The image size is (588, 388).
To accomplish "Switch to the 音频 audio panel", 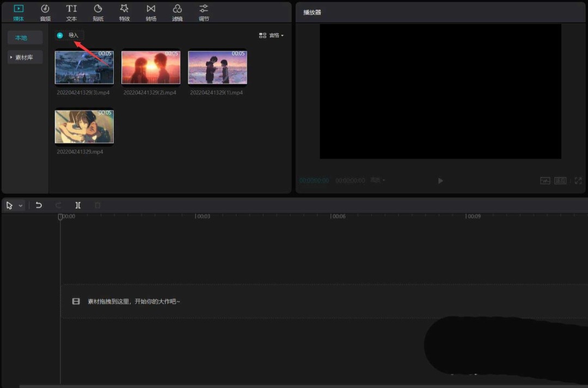I will click(45, 11).
